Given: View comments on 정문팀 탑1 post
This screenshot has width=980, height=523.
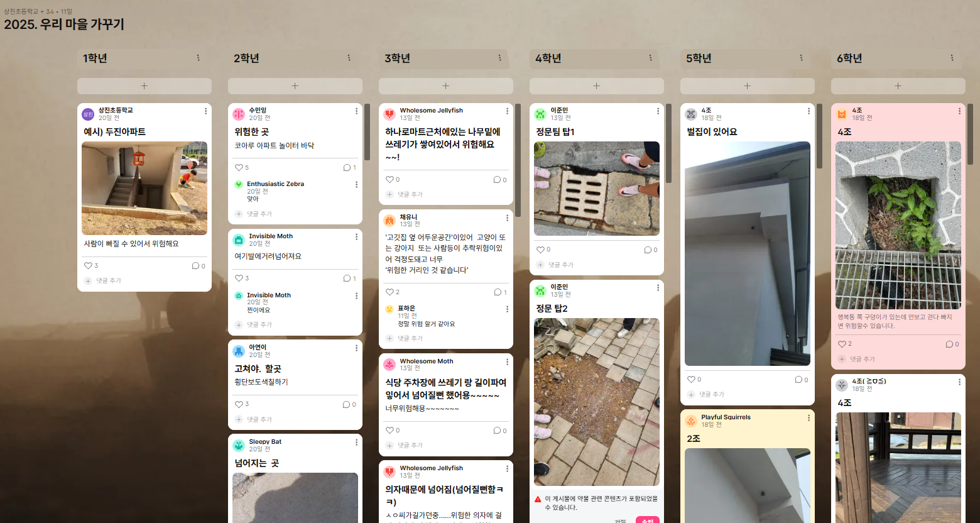Looking at the screenshot, I should (651, 250).
